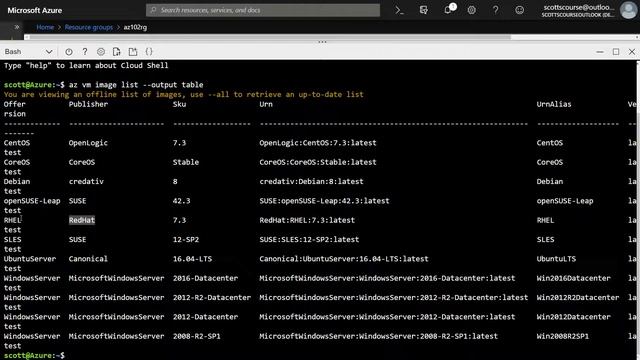Screen dimensions: 640x360
Task: Close the Cloud Shell pane
Action: [x=632, y=52]
